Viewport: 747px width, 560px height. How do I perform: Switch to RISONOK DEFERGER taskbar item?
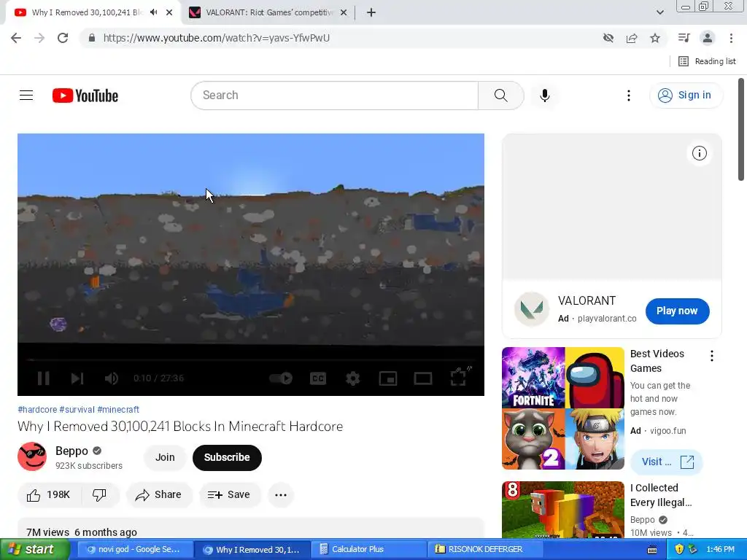click(x=485, y=550)
